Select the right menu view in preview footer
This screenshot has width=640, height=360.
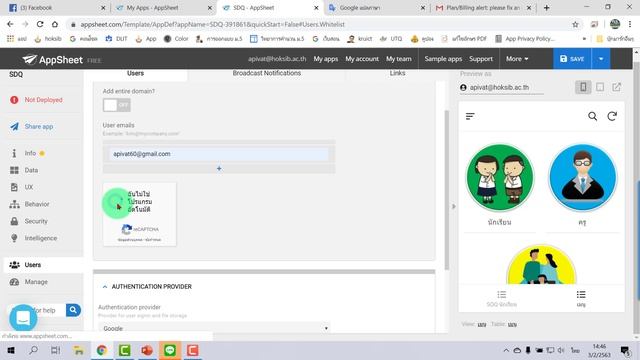[x=581, y=299]
